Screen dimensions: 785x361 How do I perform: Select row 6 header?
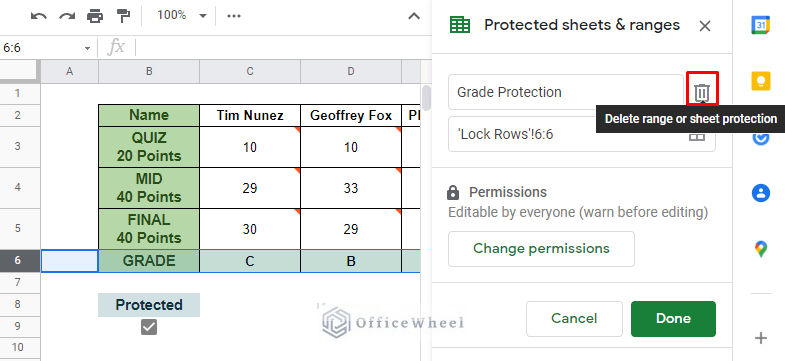(20, 261)
